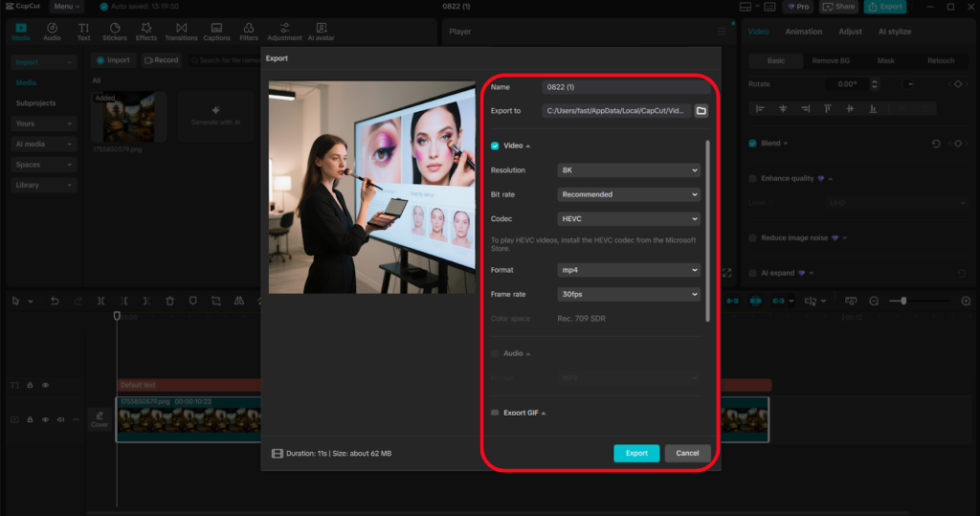This screenshot has height=516, width=980.
Task: Open the Resolution dropdown showing 8K
Action: (629, 170)
